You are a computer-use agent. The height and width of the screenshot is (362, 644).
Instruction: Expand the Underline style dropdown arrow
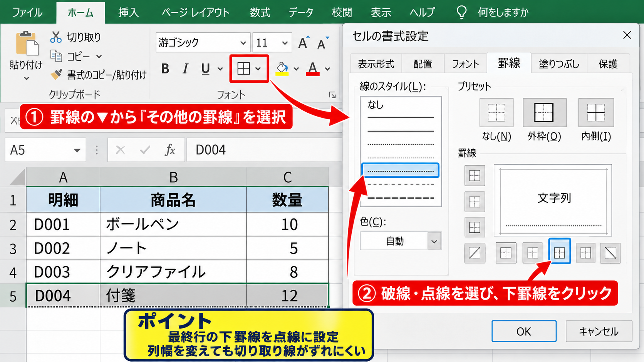click(220, 69)
